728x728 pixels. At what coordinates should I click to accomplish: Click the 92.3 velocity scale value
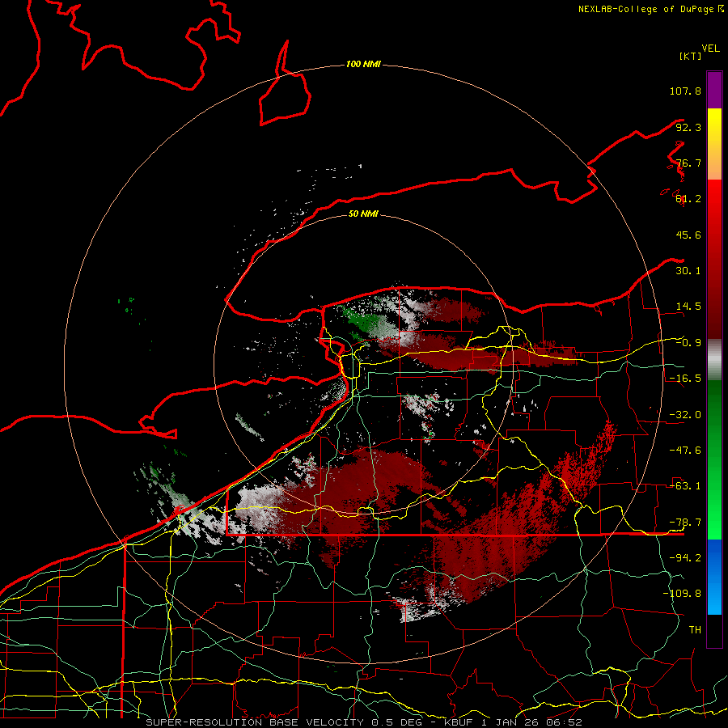point(688,127)
